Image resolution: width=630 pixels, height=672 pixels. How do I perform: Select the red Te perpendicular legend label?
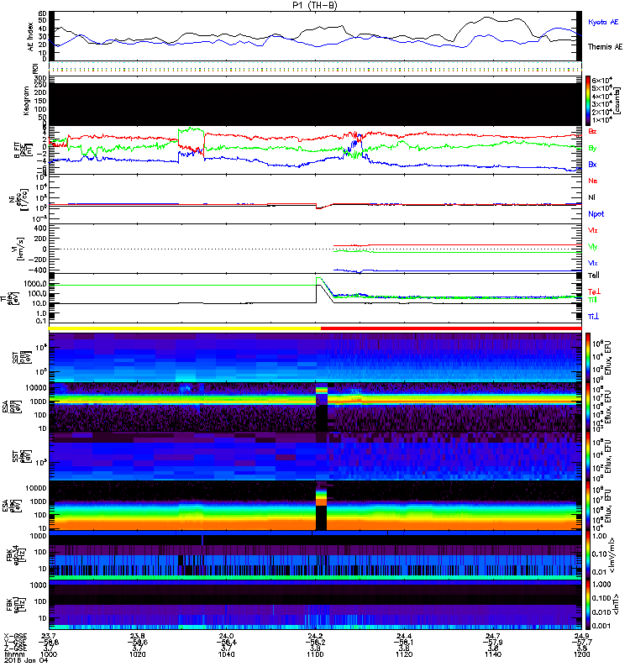pos(594,291)
